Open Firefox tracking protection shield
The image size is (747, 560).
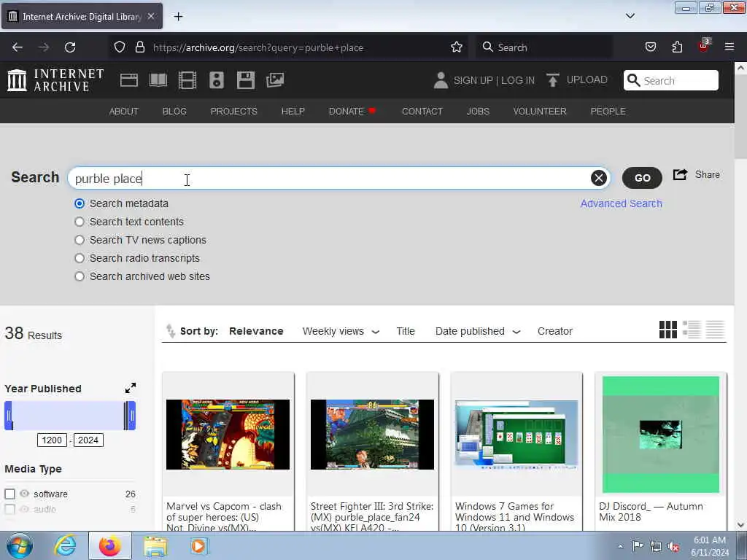(120, 47)
